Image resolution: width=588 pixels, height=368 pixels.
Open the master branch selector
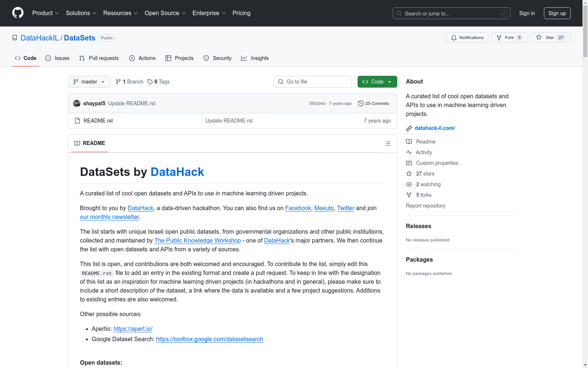(x=89, y=82)
